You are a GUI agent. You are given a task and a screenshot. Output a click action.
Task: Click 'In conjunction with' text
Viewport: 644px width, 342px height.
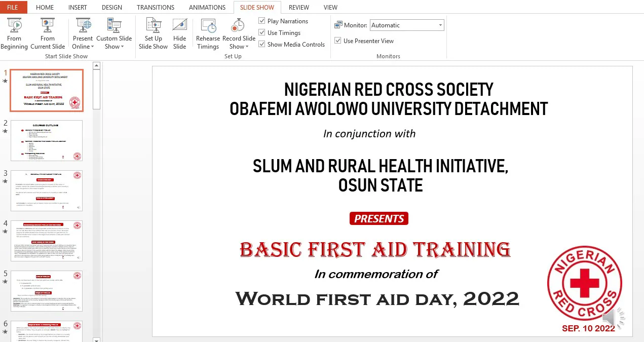pos(369,134)
